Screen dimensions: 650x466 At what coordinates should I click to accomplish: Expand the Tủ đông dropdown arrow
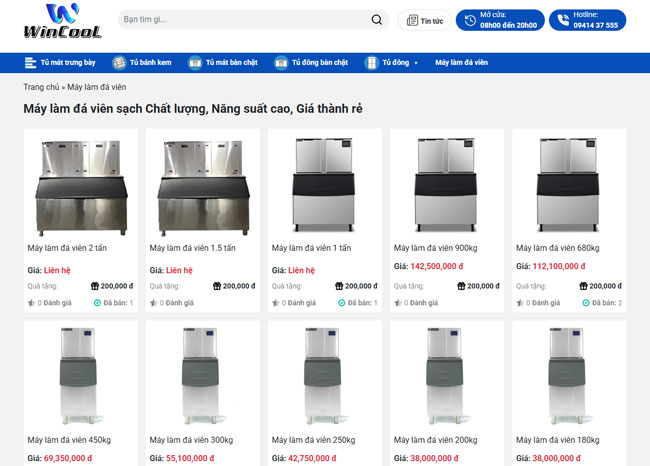[x=416, y=63]
